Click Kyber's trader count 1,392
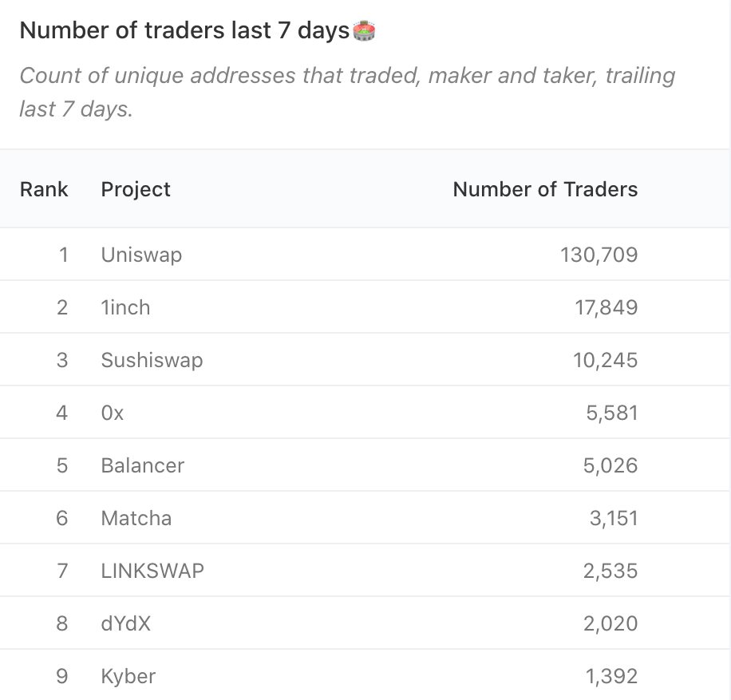The image size is (731, 700). pyautogui.click(x=611, y=677)
